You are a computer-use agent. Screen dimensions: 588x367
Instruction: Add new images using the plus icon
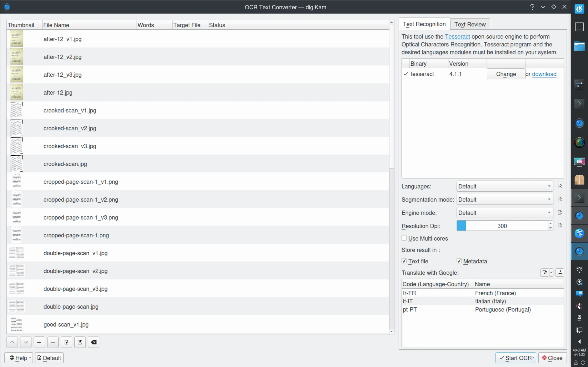39,342
